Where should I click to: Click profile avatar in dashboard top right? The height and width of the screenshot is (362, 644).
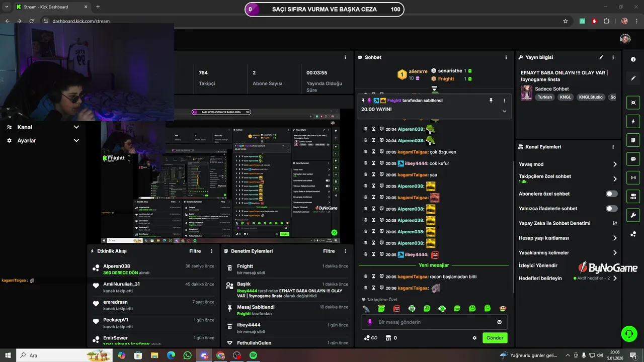pos(625,39)
